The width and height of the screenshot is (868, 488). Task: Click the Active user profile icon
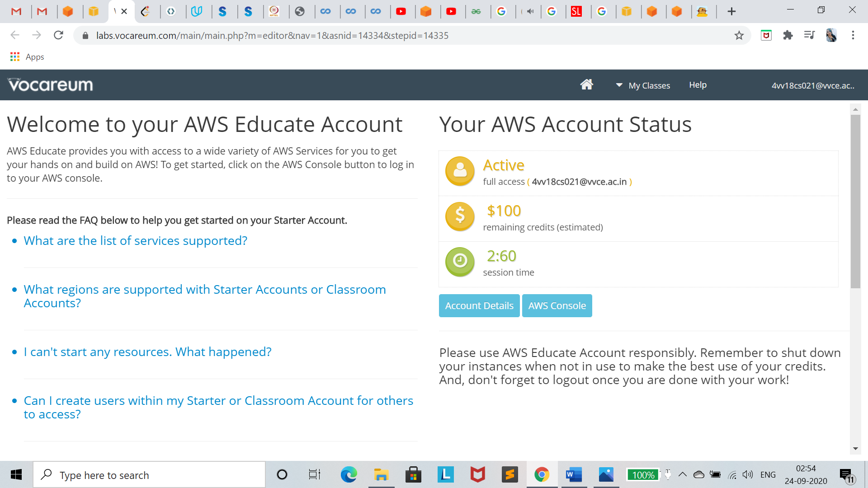(x=460, y=171)
